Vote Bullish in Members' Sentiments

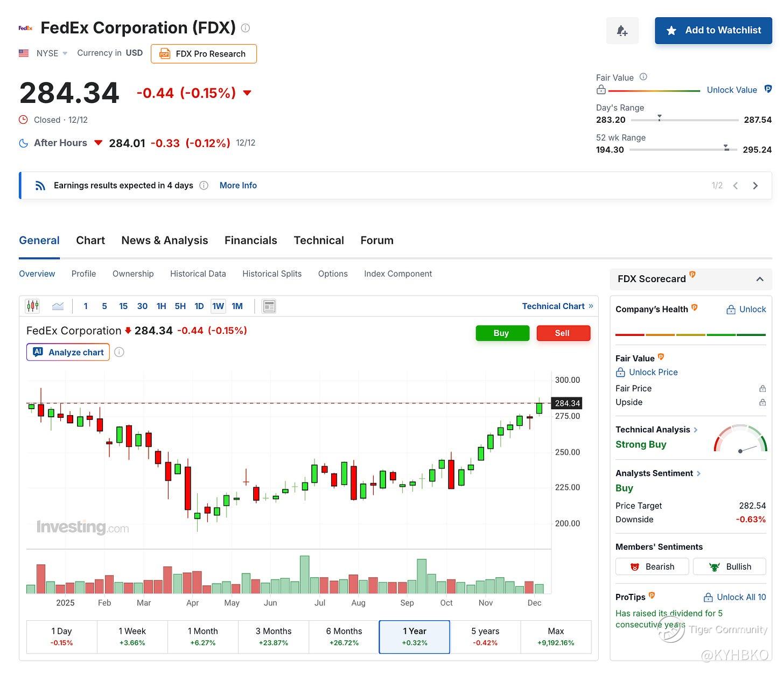tap(729, 566)
